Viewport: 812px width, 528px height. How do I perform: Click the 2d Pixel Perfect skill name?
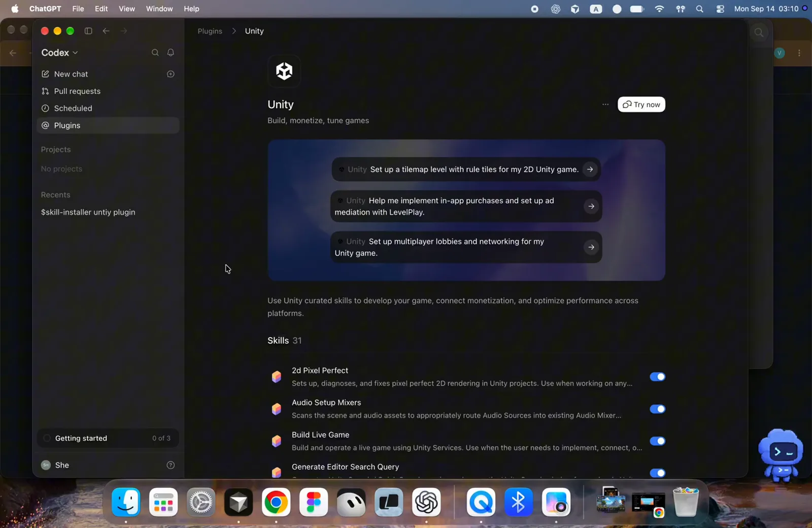tap(320, 371)
